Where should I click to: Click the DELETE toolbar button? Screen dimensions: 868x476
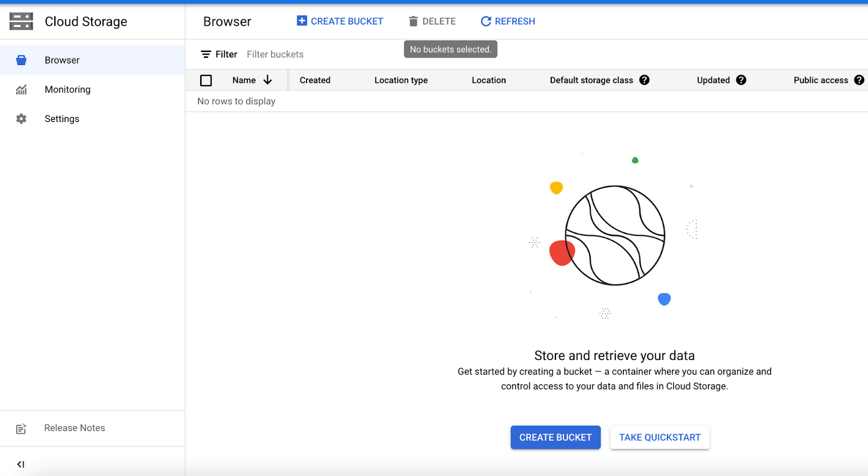coord(432,21)
